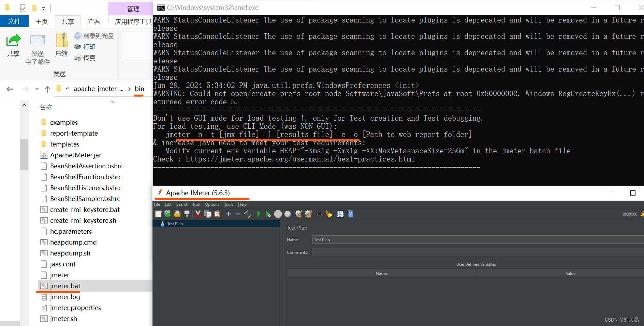
Task: Click the 名称 column header
Action: click(x=46, y=107)
